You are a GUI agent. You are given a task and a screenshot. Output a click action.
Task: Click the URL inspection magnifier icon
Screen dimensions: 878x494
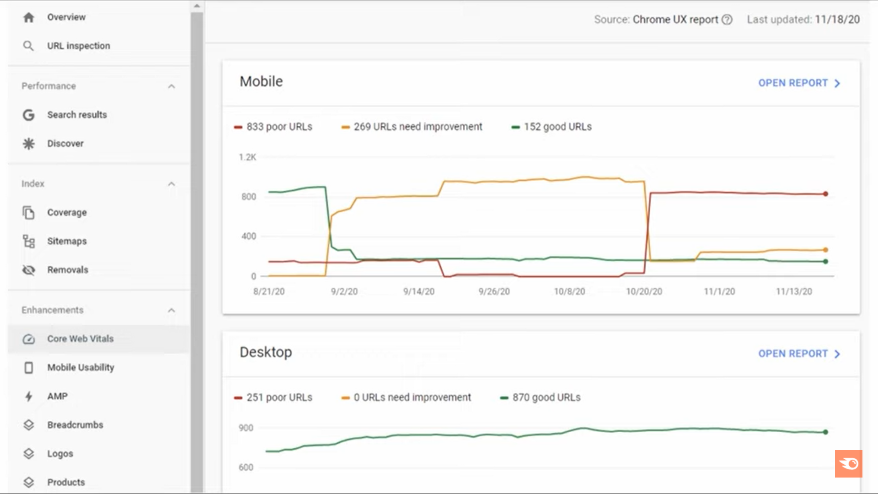click(x=28, y=46)
